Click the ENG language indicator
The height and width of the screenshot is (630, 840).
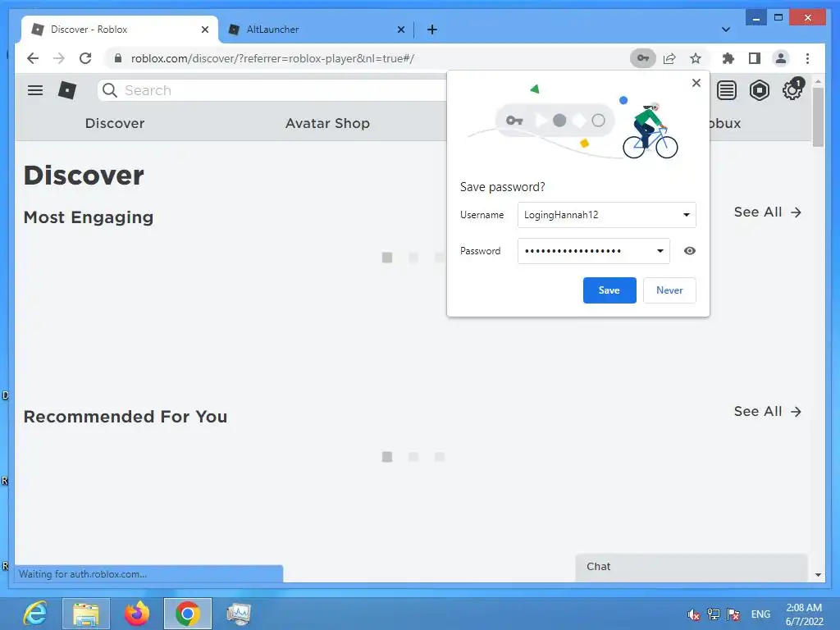click(760, 614)
